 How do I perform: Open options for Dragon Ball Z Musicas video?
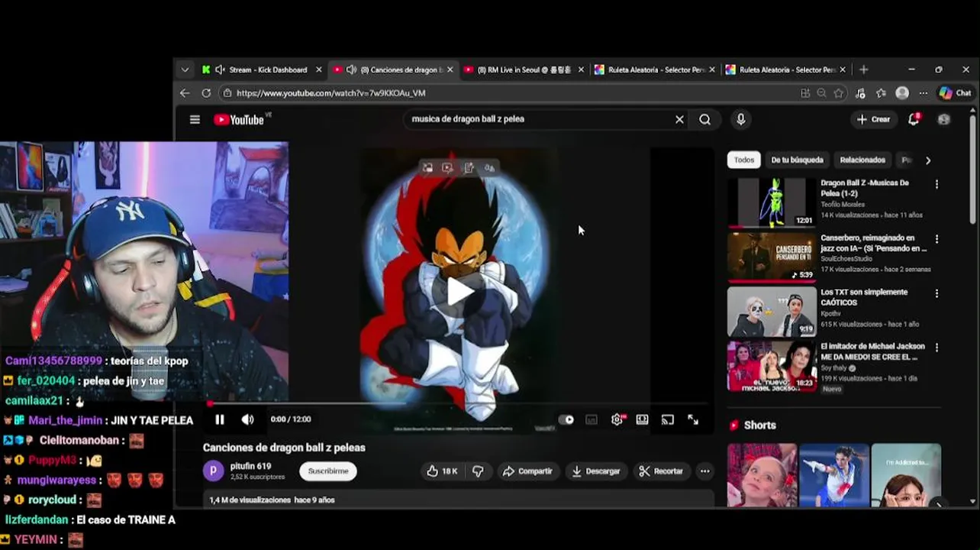tap(936, 184)
